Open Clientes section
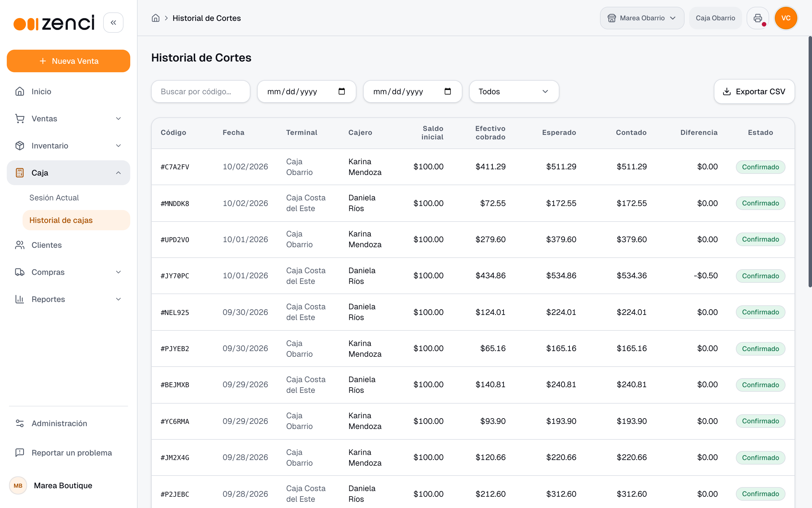The height and width of the screenshot is (508, 812). [69, 245]
